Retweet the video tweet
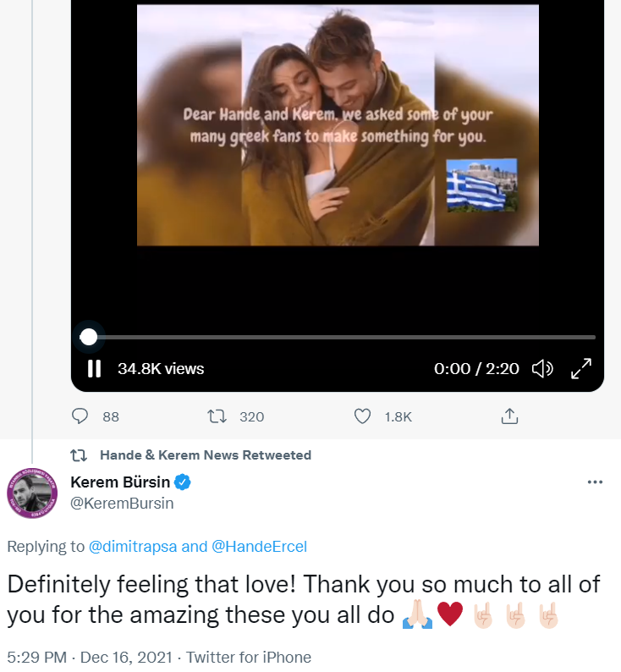The width and height of the screenshot is (621, 672). 217,416
